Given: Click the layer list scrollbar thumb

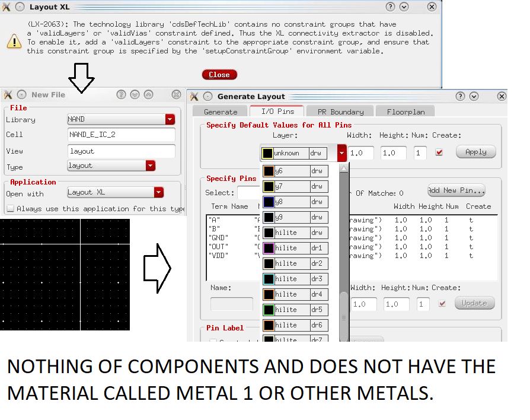Looking at the screenshot, I should 344,317.
